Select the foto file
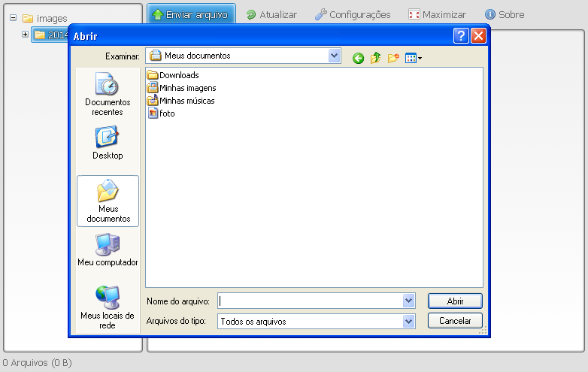Viewport: 588px width, 372px height. 161,113
